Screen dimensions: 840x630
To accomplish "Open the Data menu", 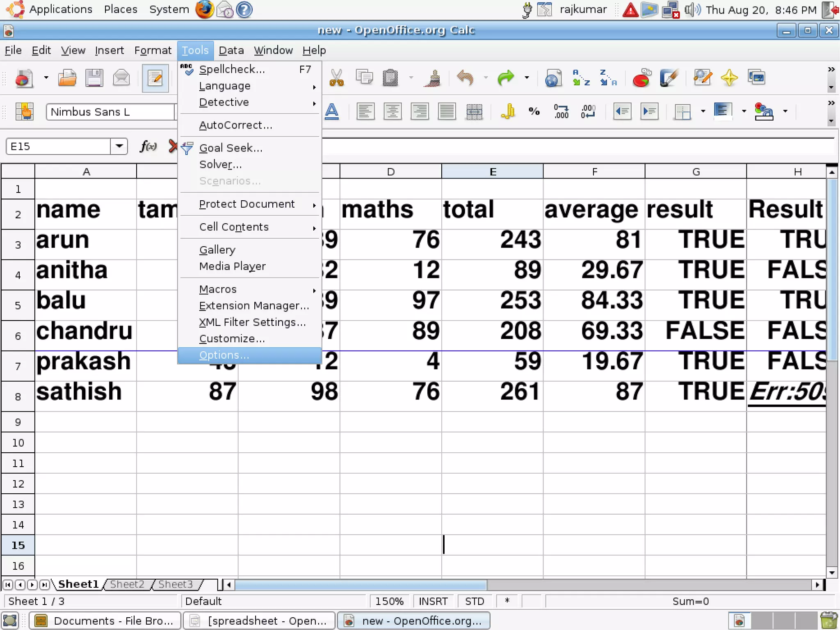I will pos(231,50).
